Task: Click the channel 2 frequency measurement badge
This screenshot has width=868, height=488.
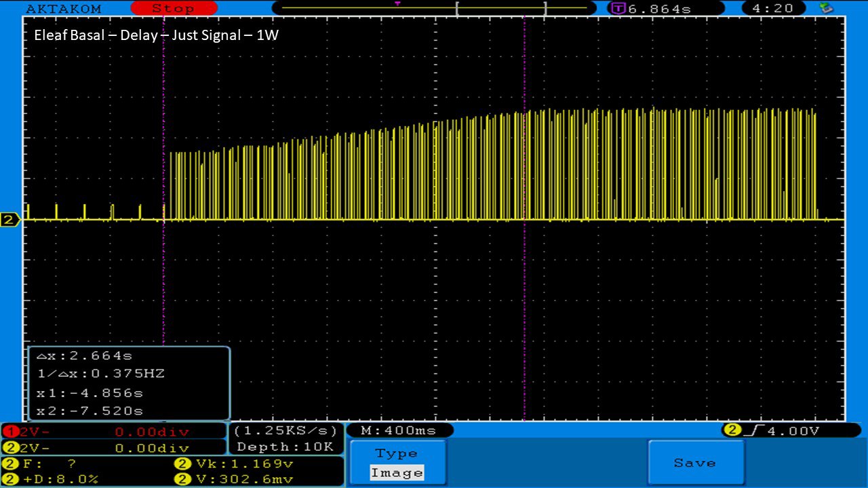Action: tap(10, 464)
